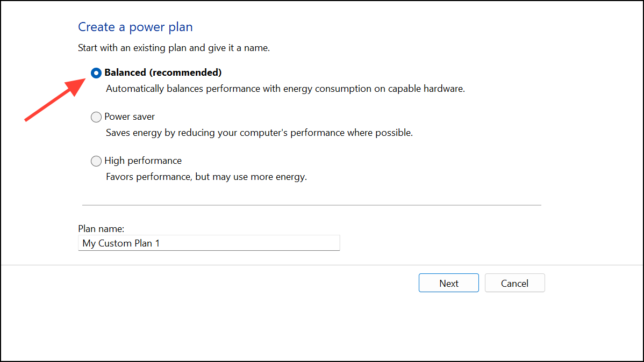
Task: Click the "My Custom Plan 1" text
Action: coord(121,243)
